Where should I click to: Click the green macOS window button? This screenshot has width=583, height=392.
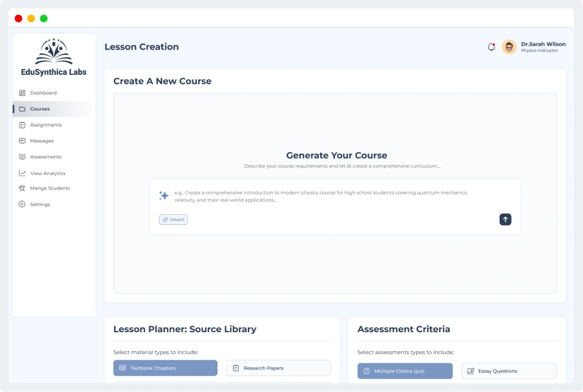[44, 18]
